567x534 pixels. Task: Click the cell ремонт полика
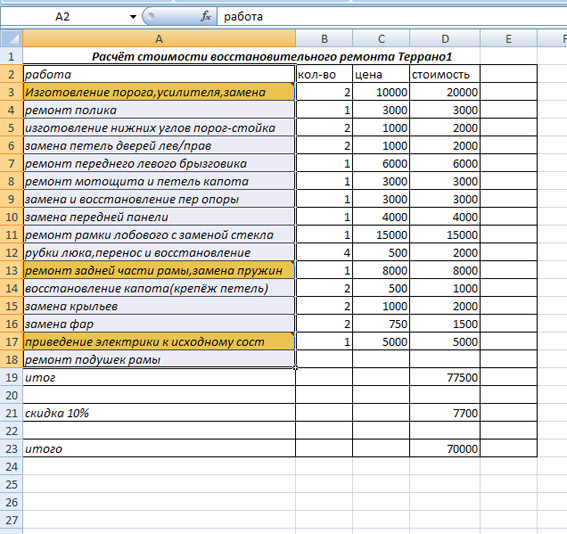(159, 110)
